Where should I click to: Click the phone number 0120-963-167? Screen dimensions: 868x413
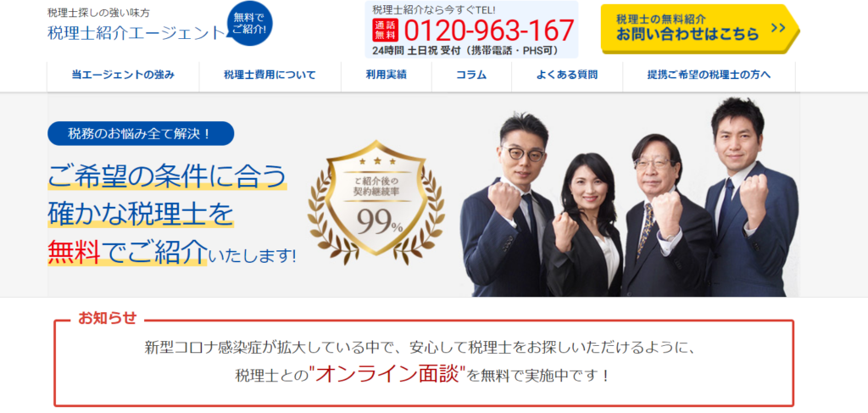[x=489, y=31]
